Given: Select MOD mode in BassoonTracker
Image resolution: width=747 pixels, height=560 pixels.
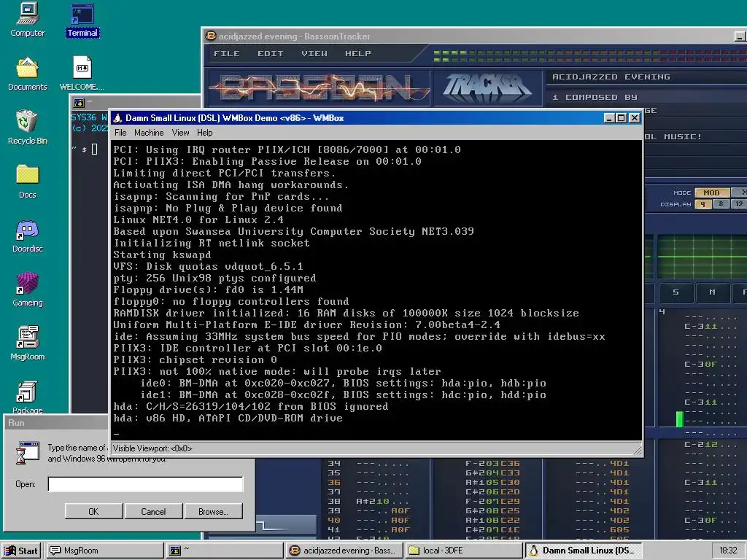Looking at the screenshot, I should click(712, 192).
